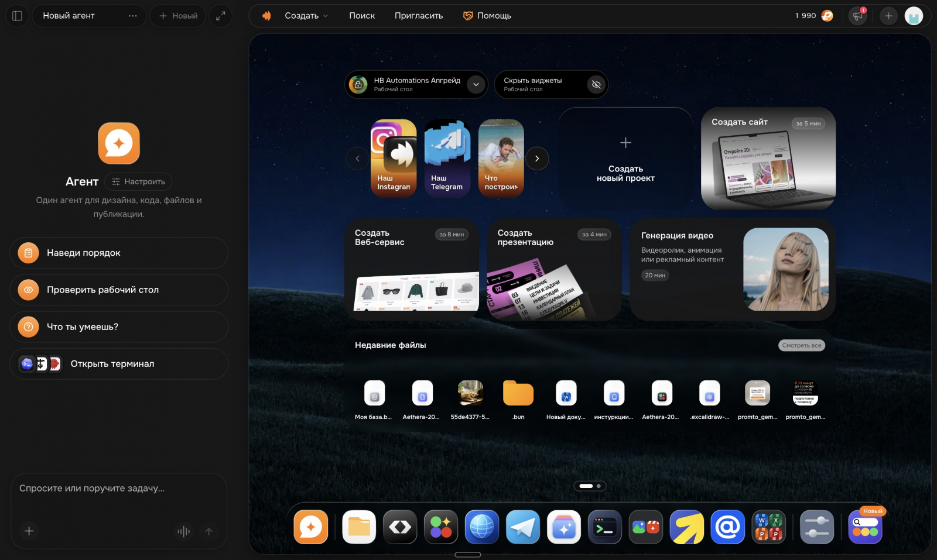Image resolution: width=937 pixels, height=560 pixels.
Task: Open the colorful circles design app in dock
Action: pyautogui.click(x=441, y=527)
